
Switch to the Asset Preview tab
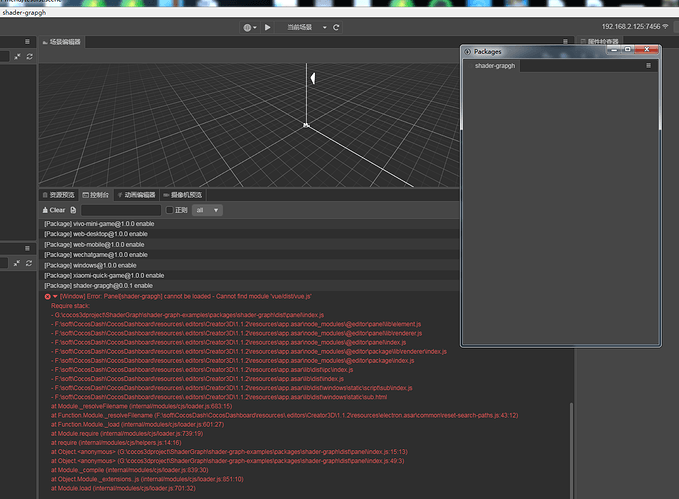click(x=57, y=195)
